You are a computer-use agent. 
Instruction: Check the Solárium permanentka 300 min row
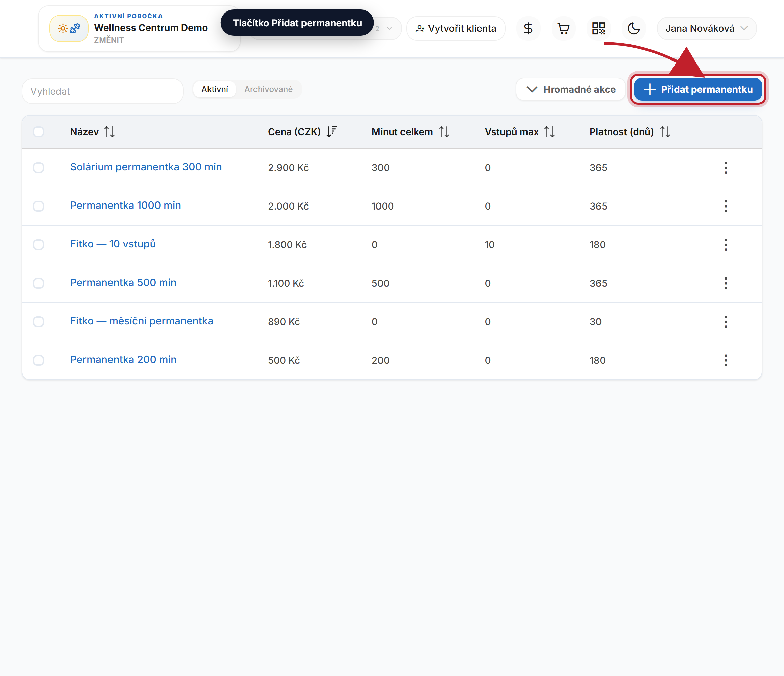[x=39, y=168]
